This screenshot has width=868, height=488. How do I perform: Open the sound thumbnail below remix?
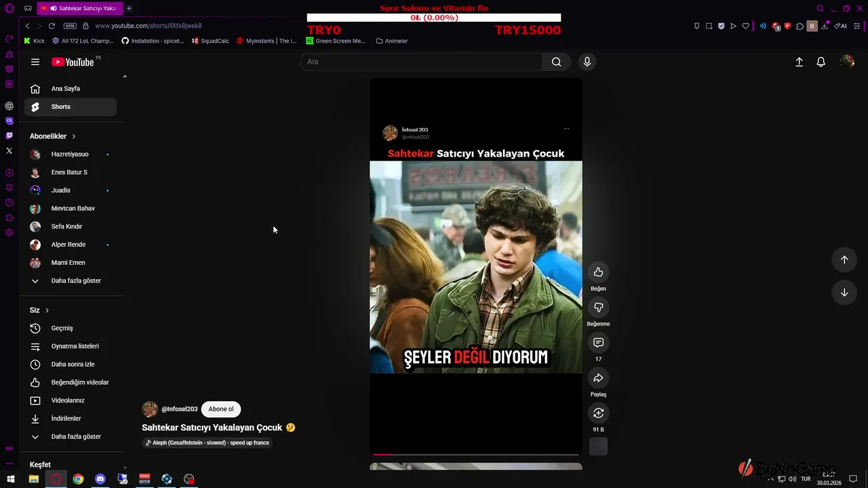coord(598,447)
